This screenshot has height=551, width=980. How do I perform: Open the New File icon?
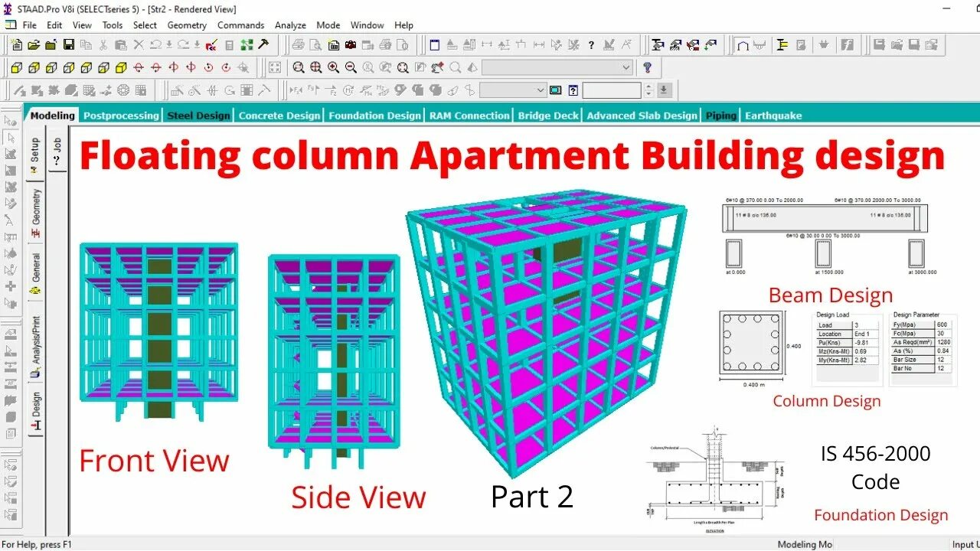[x=16, y=45]
